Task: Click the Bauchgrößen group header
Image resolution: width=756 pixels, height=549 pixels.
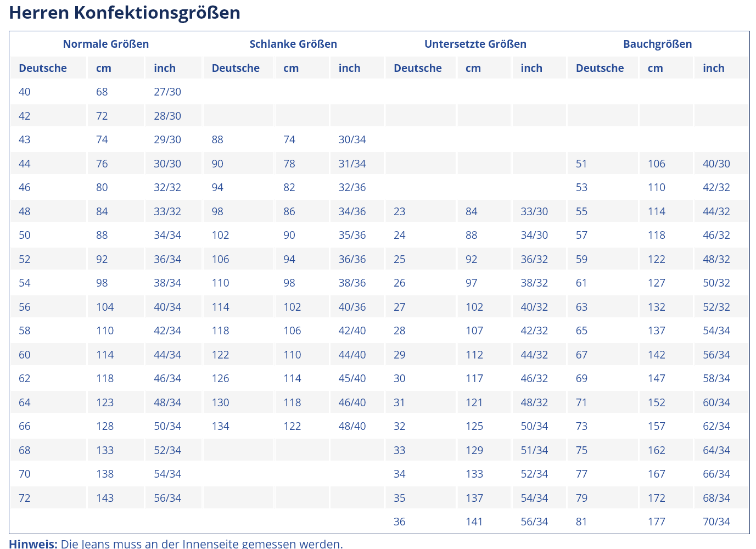Action: 657,44
